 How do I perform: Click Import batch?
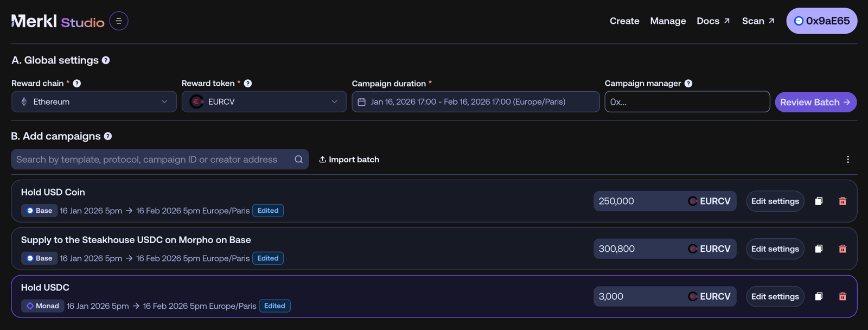[x=349, y=160]
